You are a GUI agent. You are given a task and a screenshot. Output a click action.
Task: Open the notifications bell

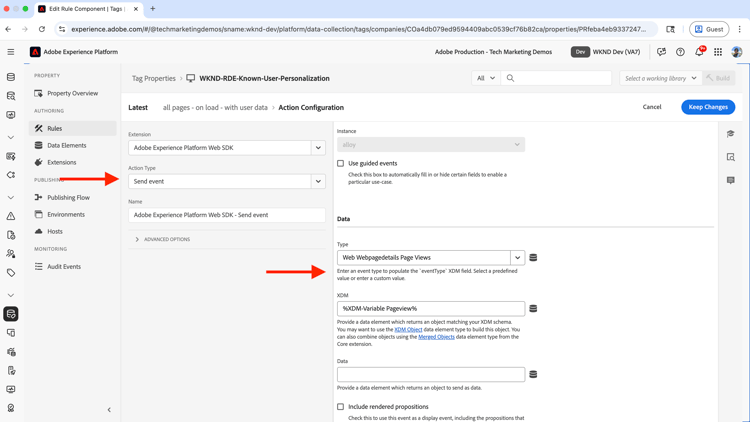(x=699, y=52)
